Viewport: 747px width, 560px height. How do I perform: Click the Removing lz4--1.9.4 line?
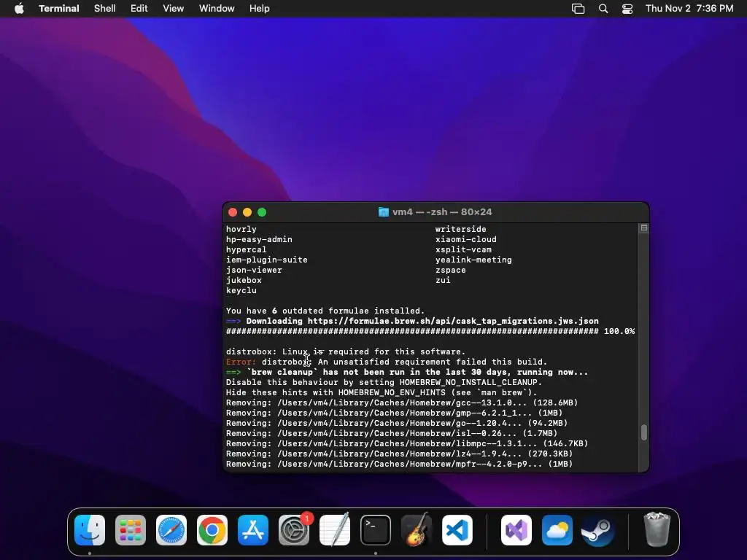pyautogui.click(x=399, y=454)
